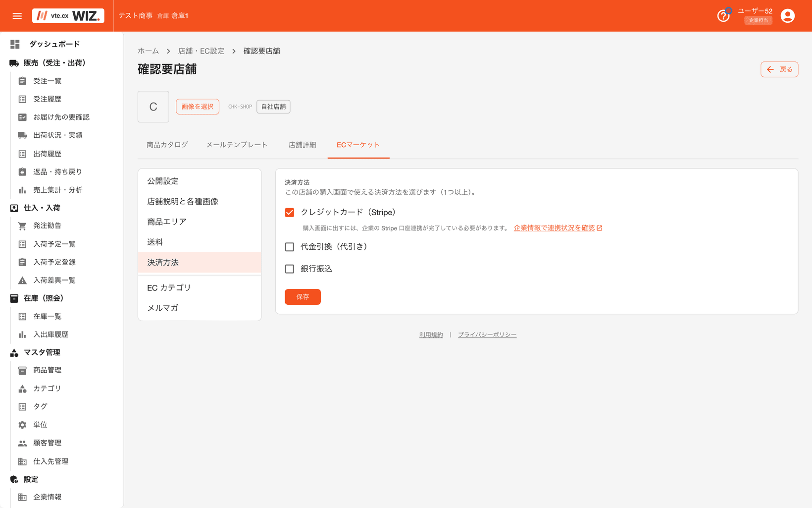Open the 企業情報で連携状況を確認 link

[554, 228]
